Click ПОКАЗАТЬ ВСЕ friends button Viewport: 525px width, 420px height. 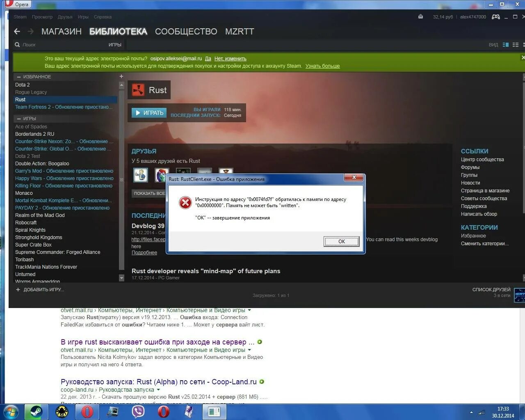coord(149,193)
